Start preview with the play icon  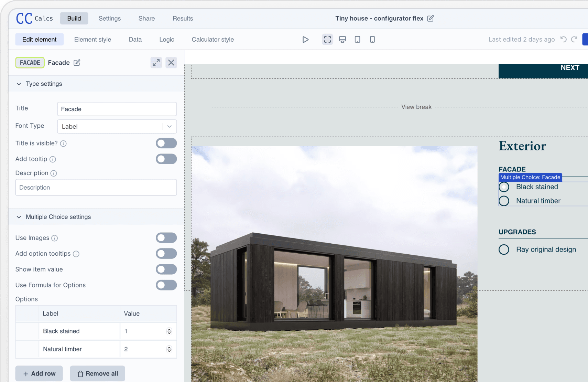tap(305, 40)
